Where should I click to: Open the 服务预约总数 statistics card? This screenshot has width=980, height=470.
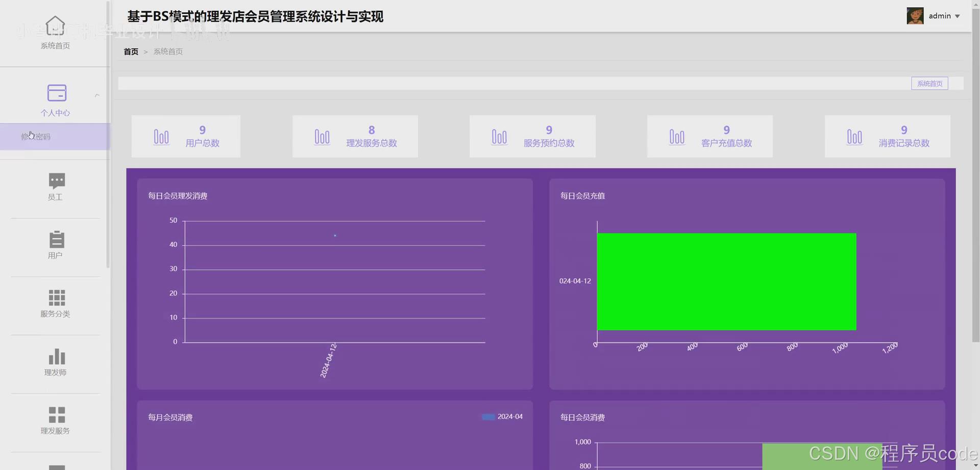point(532,136)
